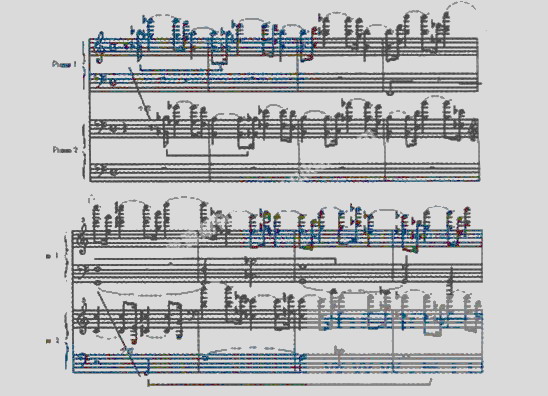The image size is (548, 396).
Task: Select the bracket under Piano 1's first measure
Action: (x=181, y=67)
